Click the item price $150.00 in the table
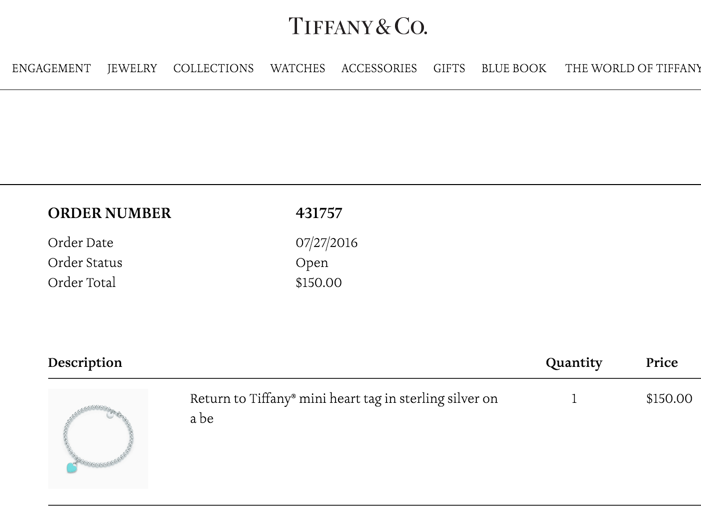 (x=668, y=399)
